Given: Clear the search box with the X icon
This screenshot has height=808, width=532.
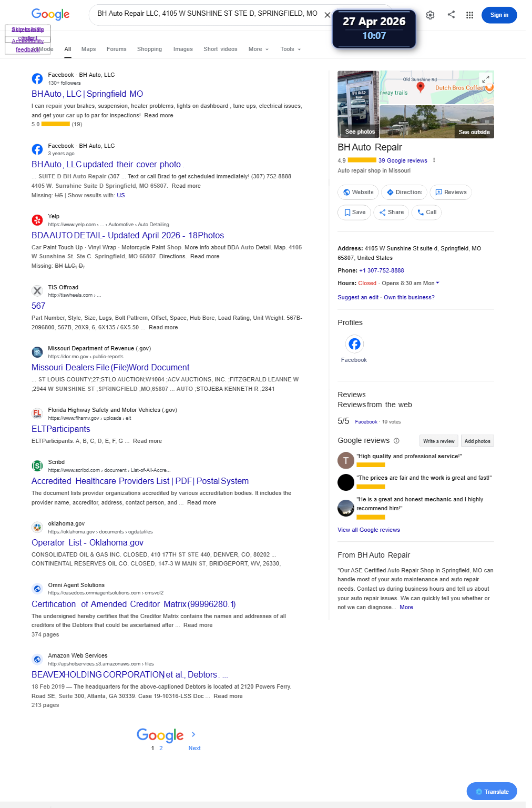Looking at the screenshot, I should [x=327, y=15].
